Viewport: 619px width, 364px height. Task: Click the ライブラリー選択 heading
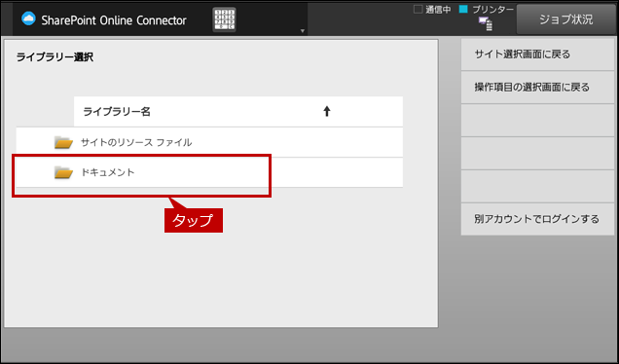(55, 57)
